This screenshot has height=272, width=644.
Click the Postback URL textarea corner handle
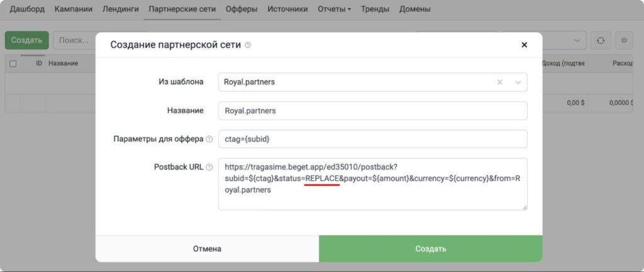coord(525,208)
